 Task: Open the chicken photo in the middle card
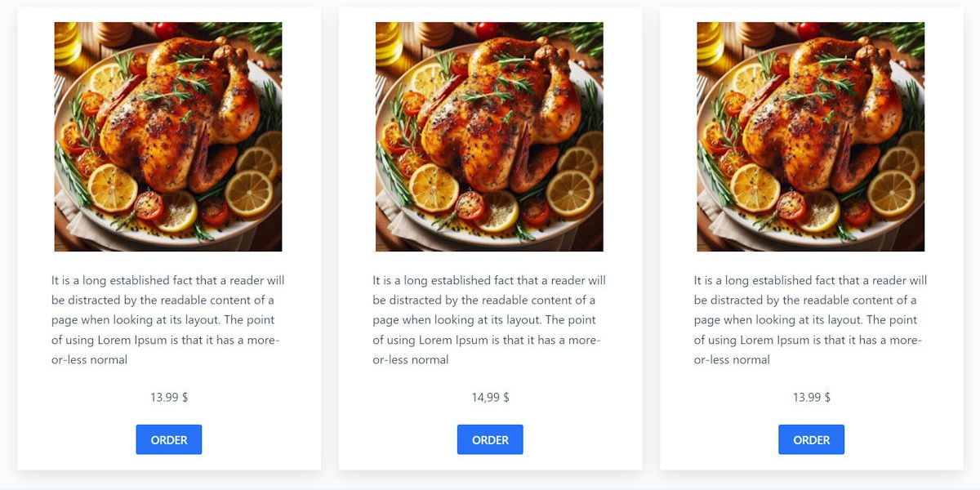(489, 135)
